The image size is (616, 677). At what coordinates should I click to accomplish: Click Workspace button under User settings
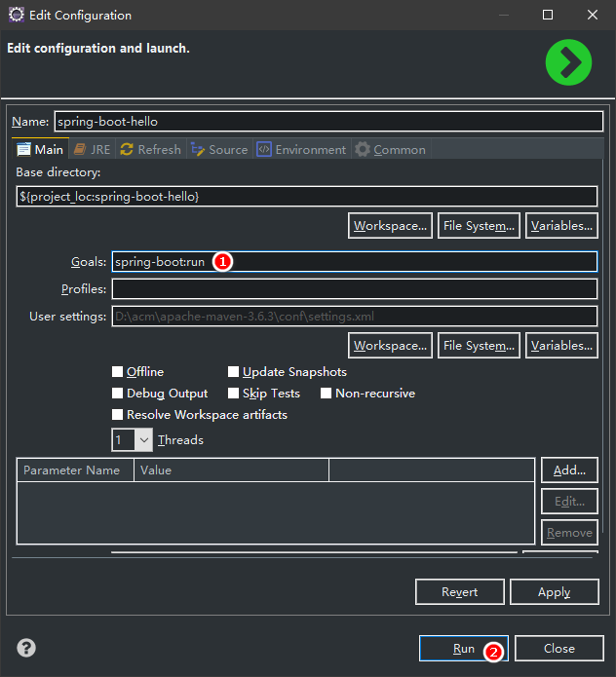tap(390, 346)
